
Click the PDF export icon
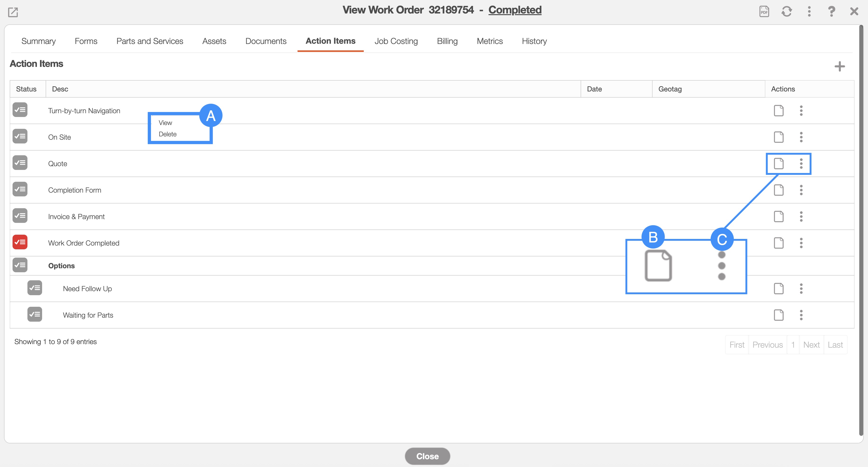764,11
